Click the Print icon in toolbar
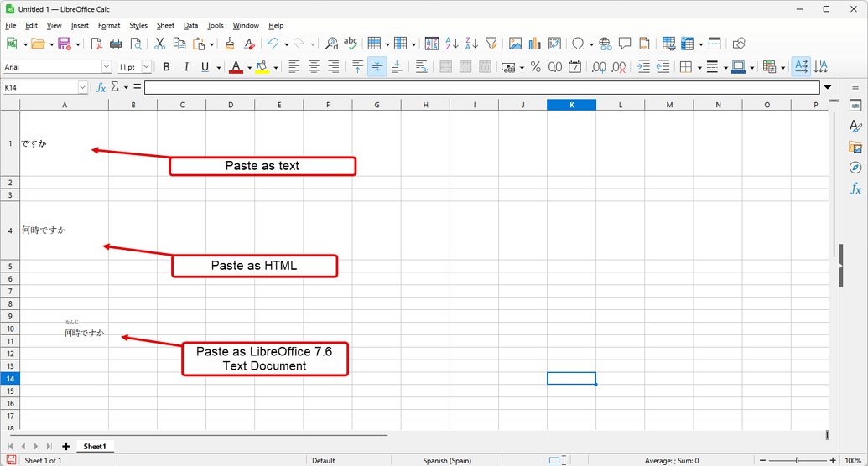Image resolution: width=868 pixels, height=466 pixels. click(116, 44)
